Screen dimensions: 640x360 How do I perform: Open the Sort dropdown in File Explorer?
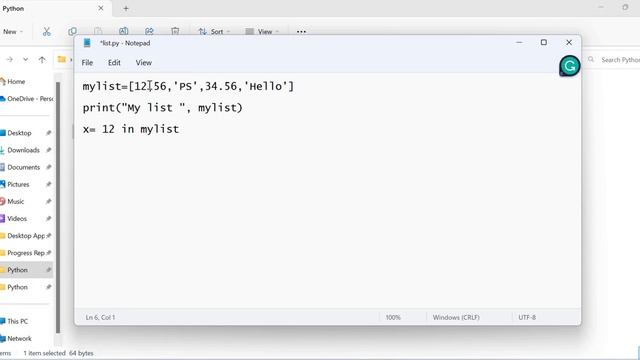[214, 31]
